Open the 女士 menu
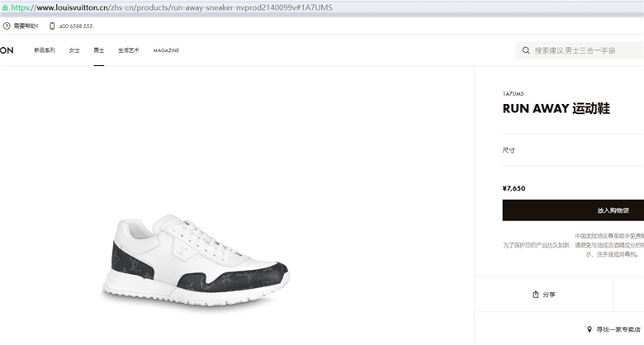Viewport: 644px width, 345px height. pyautogui.click(x=74, y=50)
